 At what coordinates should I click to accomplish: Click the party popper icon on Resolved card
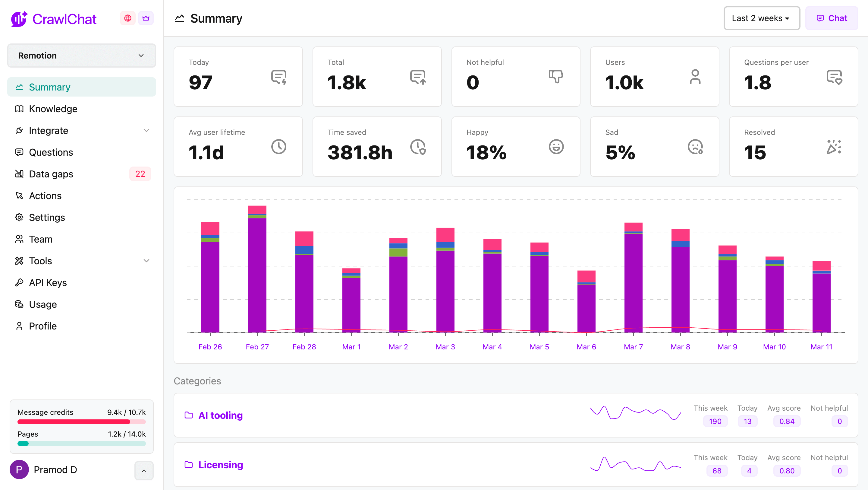coord(834,147)
